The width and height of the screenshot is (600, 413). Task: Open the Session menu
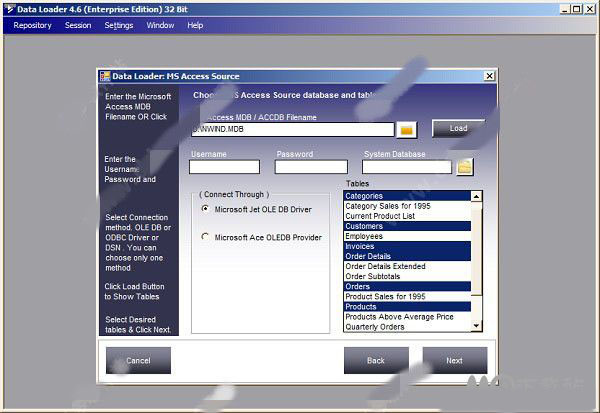point(78,25)
